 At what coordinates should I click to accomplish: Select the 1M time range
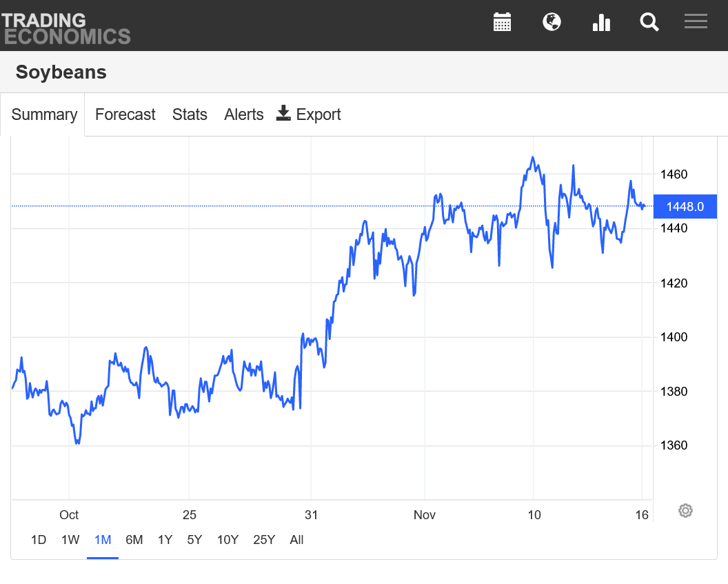[103, 540]
